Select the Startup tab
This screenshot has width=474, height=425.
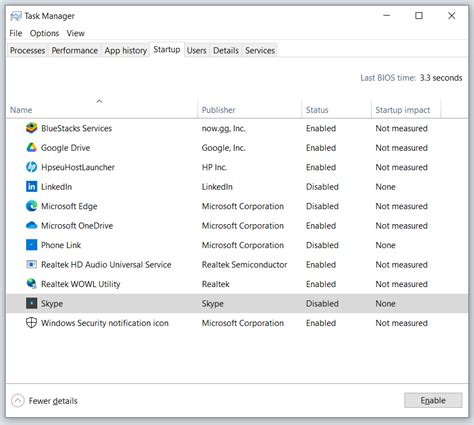point(167,50)
